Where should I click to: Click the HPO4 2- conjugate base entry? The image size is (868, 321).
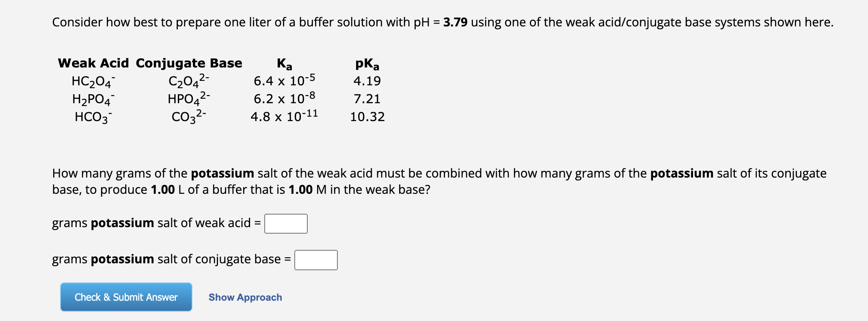[189, 100]
